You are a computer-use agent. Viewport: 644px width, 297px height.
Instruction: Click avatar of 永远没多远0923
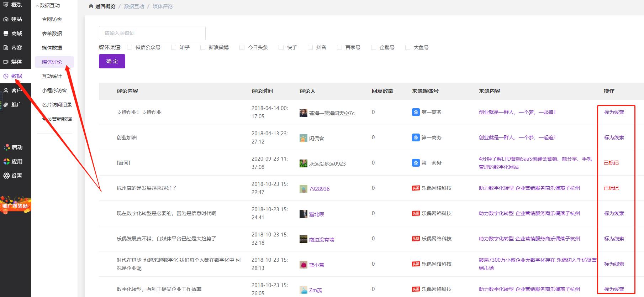[x=303, y=163]
